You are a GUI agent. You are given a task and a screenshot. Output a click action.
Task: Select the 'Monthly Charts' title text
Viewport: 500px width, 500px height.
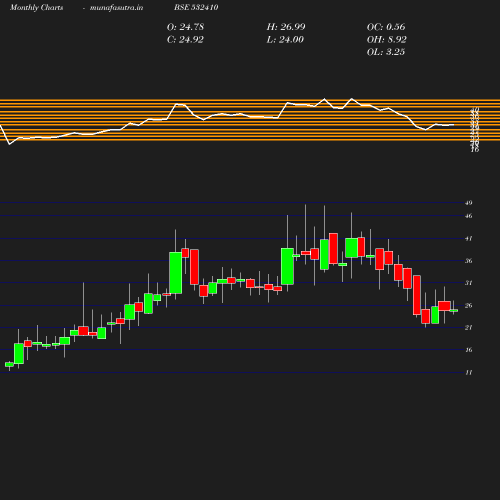[x=36, y=8]
